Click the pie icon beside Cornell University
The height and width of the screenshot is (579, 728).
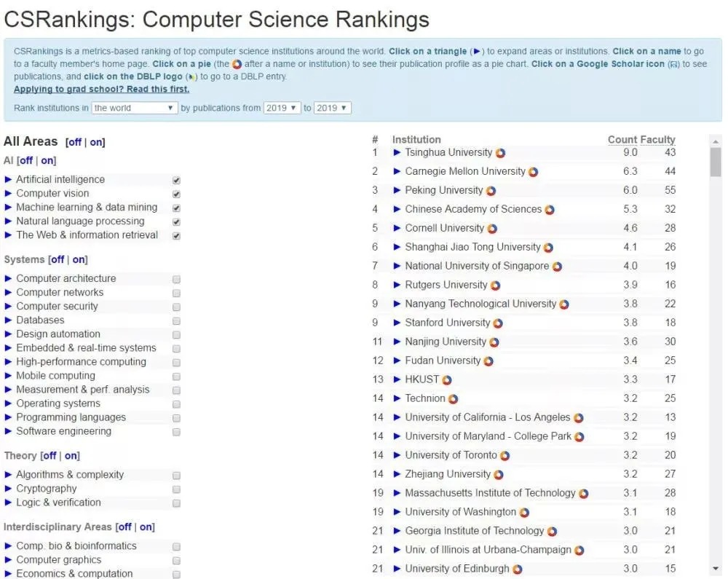coord(492,229)
